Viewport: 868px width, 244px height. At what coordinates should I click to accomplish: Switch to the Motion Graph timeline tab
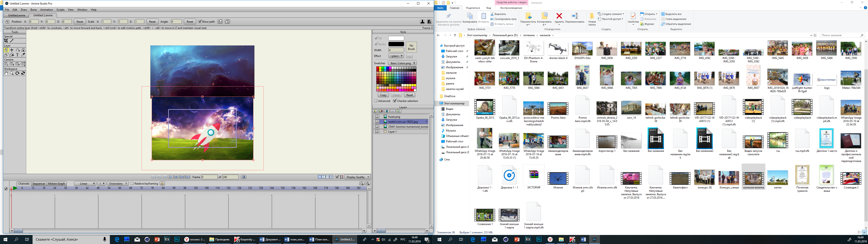click(x=56, y=184)
